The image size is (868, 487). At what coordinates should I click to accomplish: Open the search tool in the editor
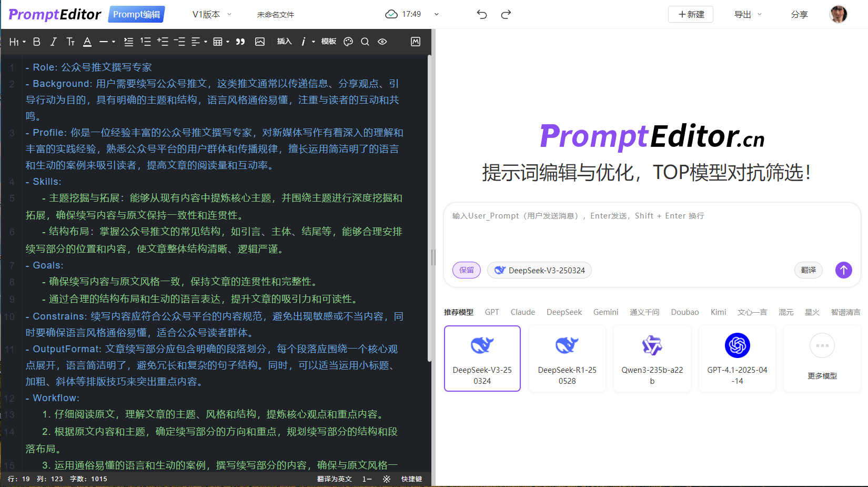point(365,42)
